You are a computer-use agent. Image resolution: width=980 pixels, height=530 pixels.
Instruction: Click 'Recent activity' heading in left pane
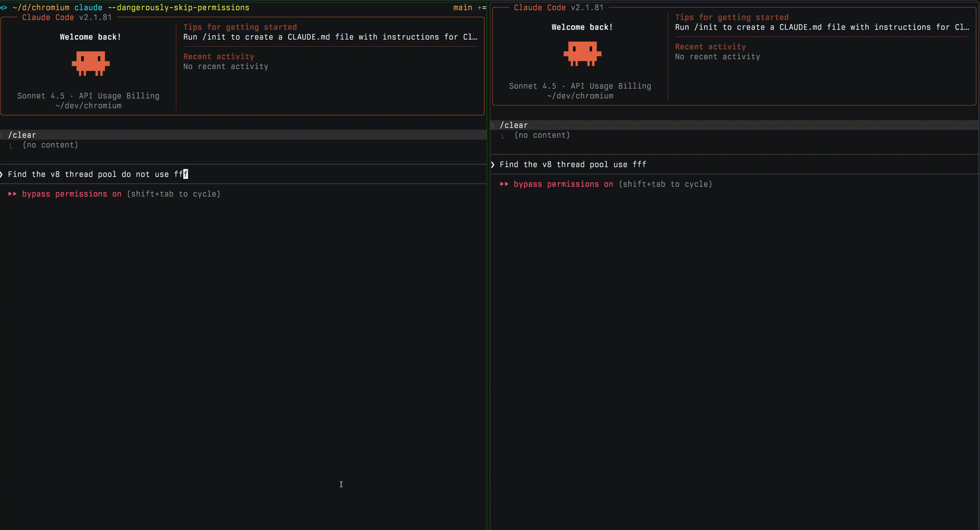[219, 57]
